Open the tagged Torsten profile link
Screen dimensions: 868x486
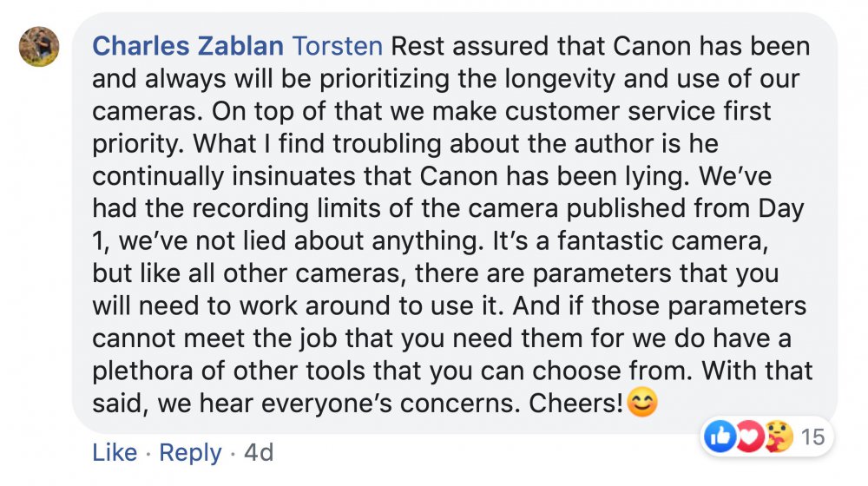339,46
